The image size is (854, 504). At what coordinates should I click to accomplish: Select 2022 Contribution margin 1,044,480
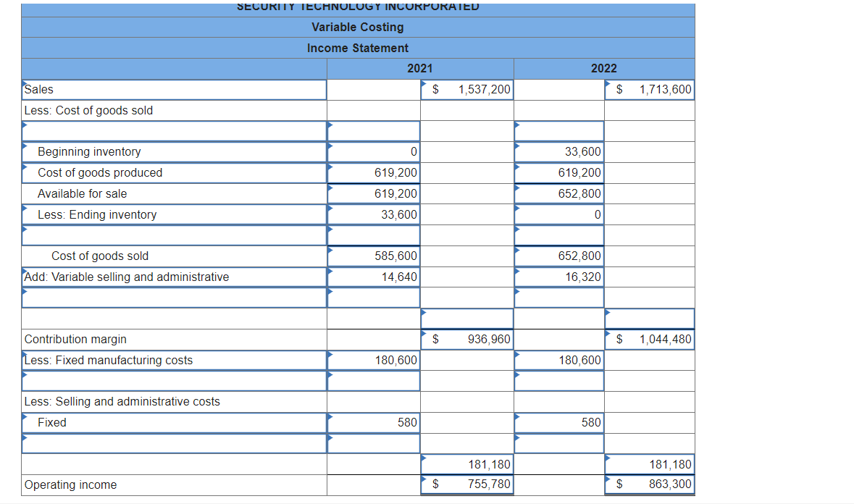coord(650,340)
